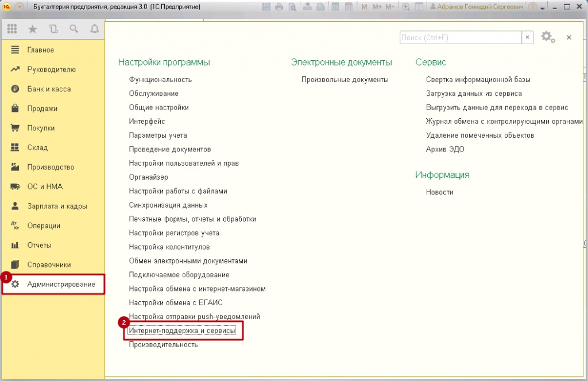
Task: Click the zoom scale magnifier icon
Action: coord(406,7)
